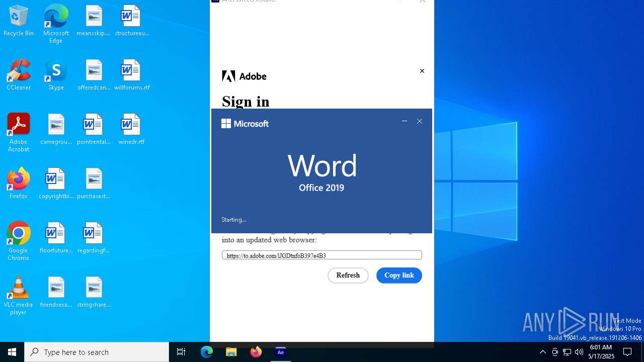Launch Microsoft Edge from the desktop
Image resolution: width=644 pixels, height=362 pixels.
[56, 24]
